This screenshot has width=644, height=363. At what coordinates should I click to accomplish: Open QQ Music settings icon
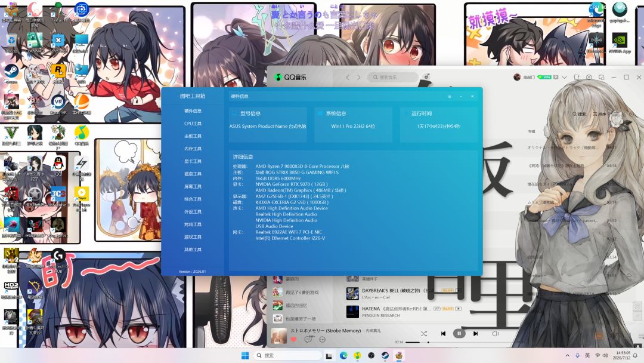pyautogui.click(x=589, y=77)
